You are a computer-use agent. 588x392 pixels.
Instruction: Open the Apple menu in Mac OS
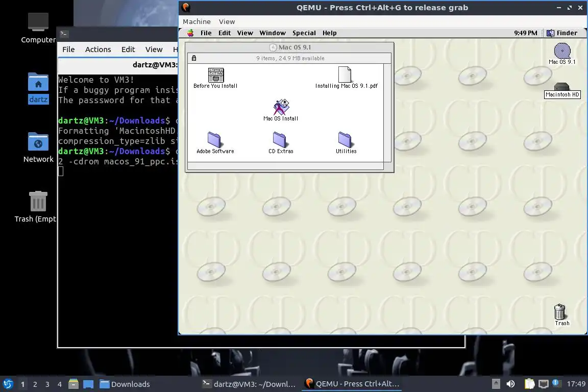tap(190, 33)
